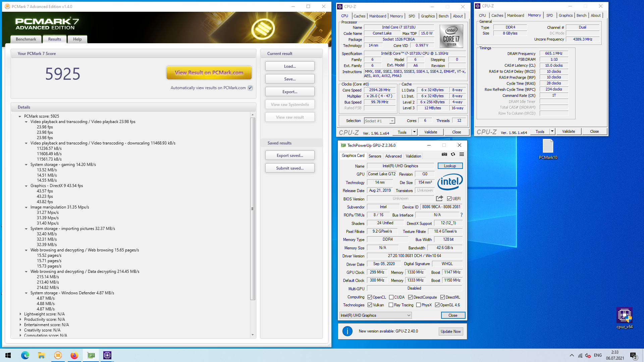
Task: Toggle the Vulkan checkbox
Action: coord(370,305)
